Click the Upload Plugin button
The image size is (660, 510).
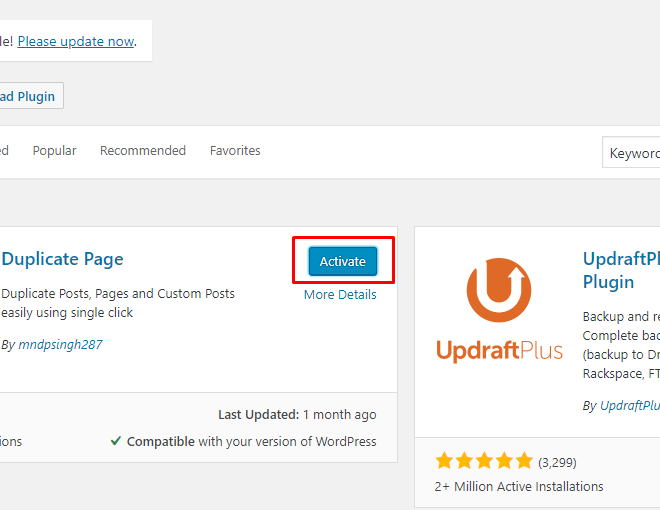click(x=30, y=96)
